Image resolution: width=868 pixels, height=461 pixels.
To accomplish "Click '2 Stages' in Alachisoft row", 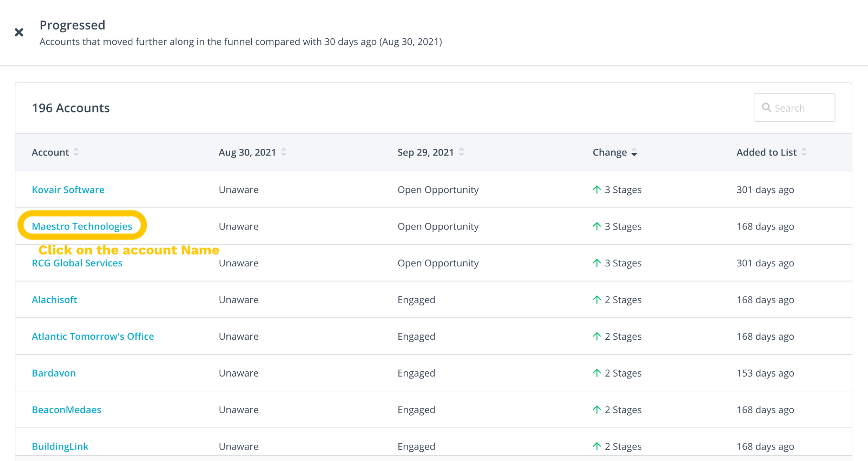I will coord(623,300).
